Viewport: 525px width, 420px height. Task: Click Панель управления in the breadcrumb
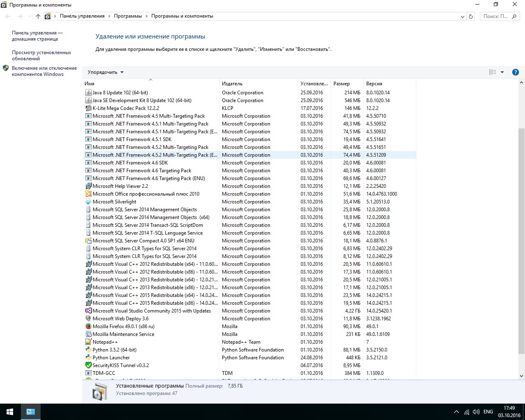82,16
